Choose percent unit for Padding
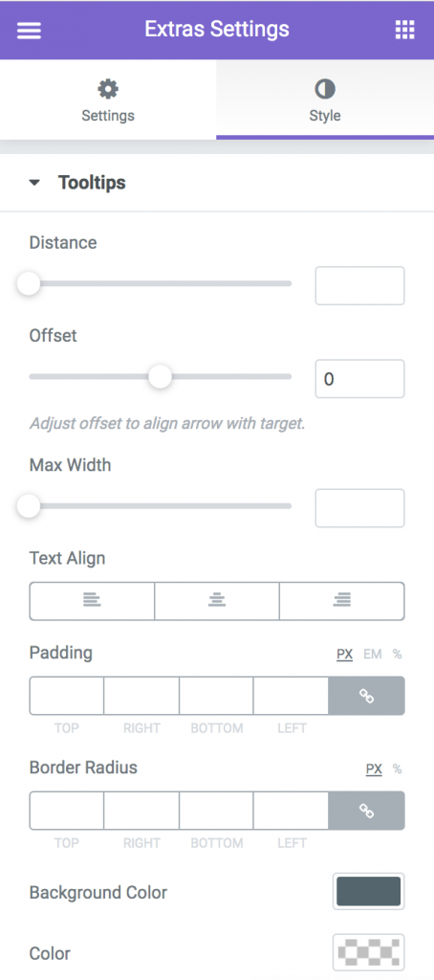 (x=397, y=655)
